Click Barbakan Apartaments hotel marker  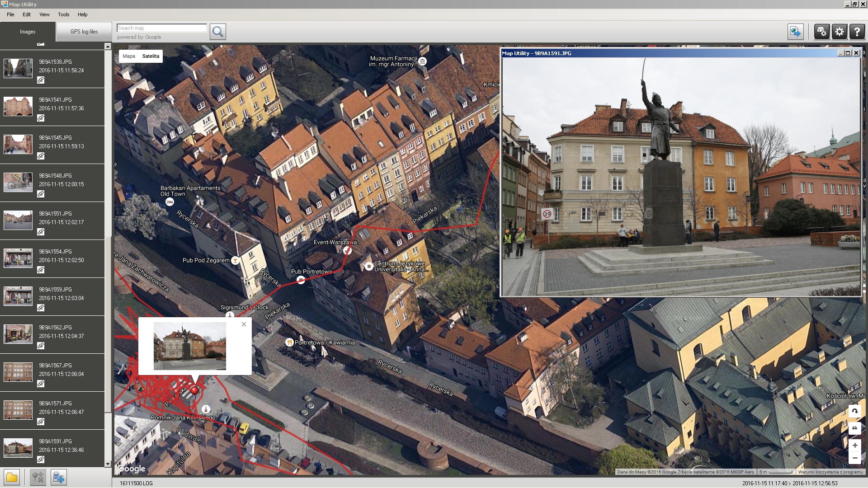click(170, 202)
